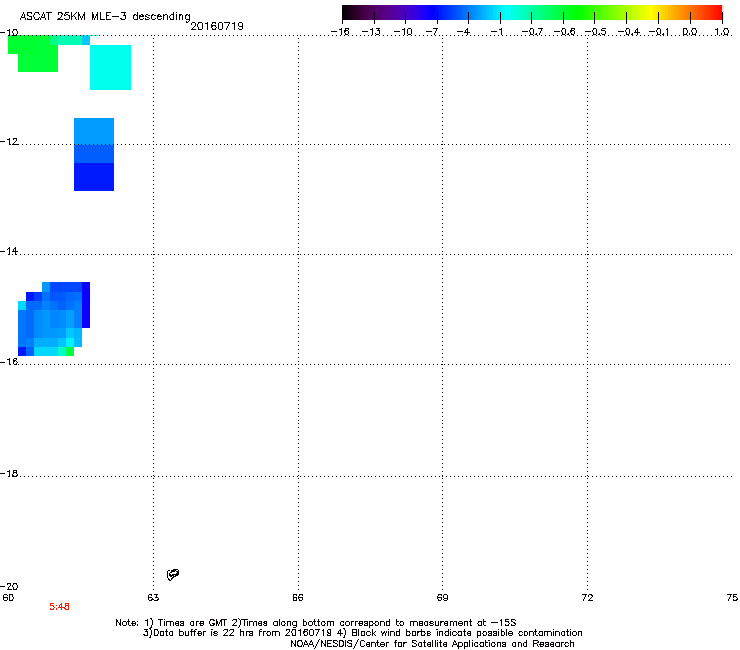740x650 pixels.
Task: Click the Rodrigues island outline near 63E
Action: click(x=173, y=574)
